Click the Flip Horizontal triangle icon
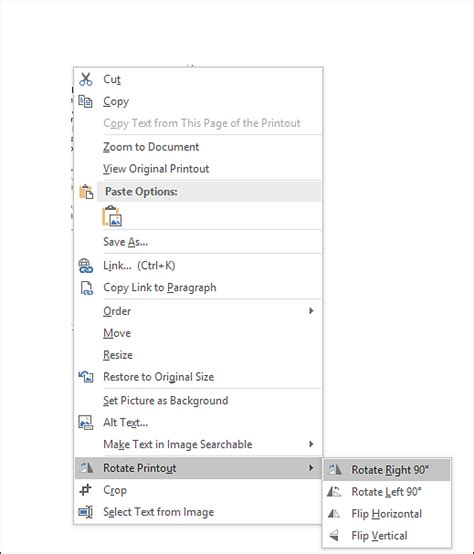This screenshot has height=554, width=474. 334,513
